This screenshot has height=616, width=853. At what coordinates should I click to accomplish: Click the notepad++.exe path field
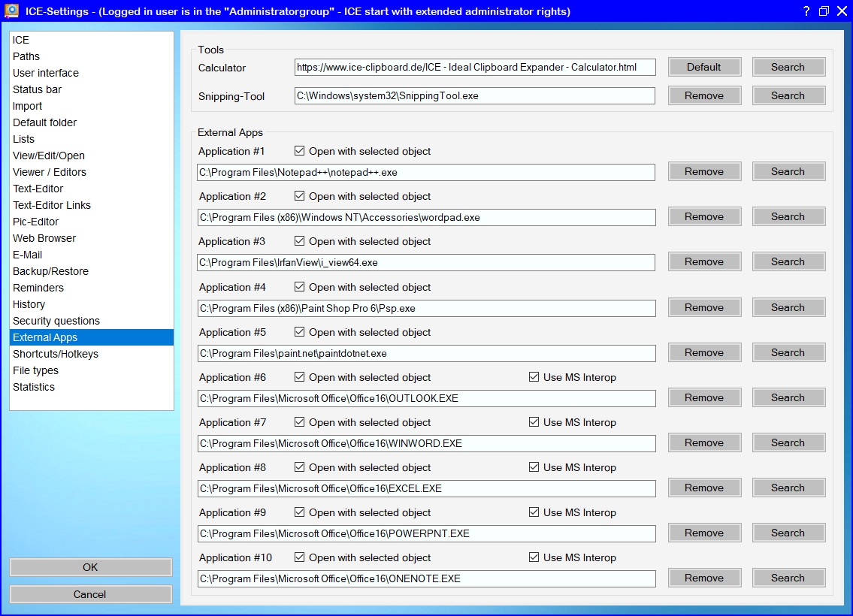(x=426, y=172)
